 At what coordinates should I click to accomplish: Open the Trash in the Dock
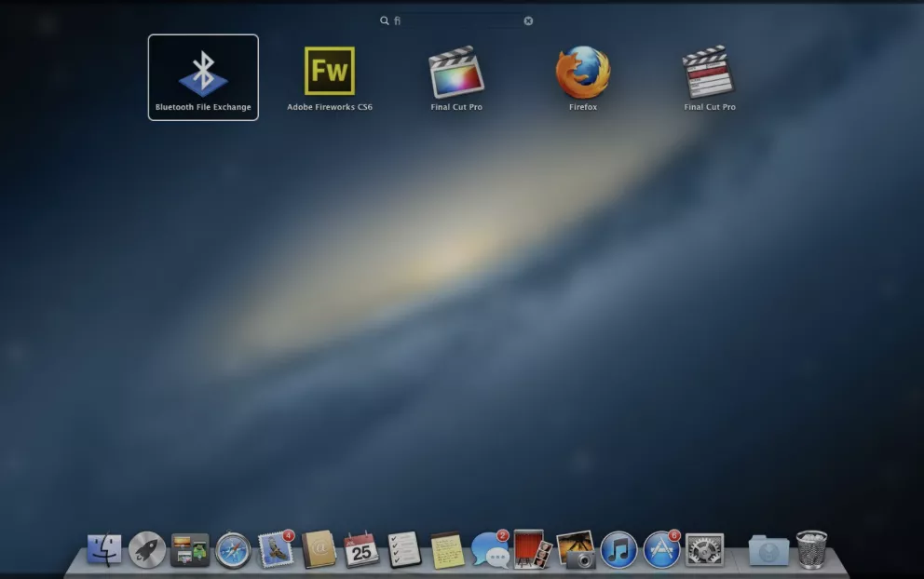point(811,549)
